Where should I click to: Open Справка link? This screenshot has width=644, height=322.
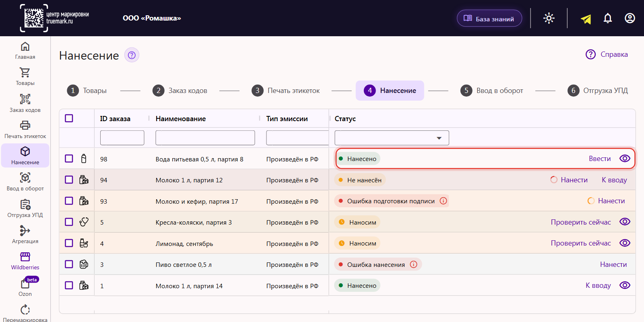pyautogui.click(x=607, y=54)
